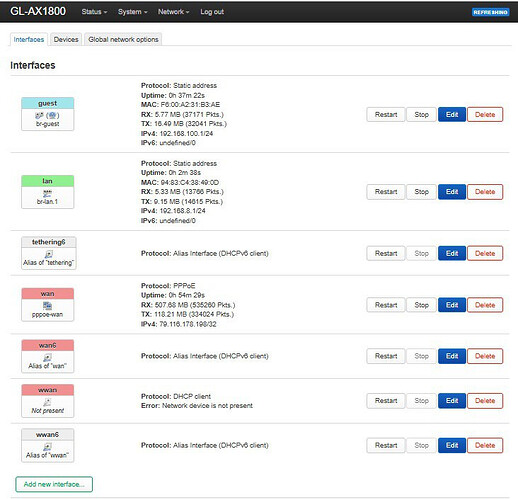Stop the wan6 interface

421,356
